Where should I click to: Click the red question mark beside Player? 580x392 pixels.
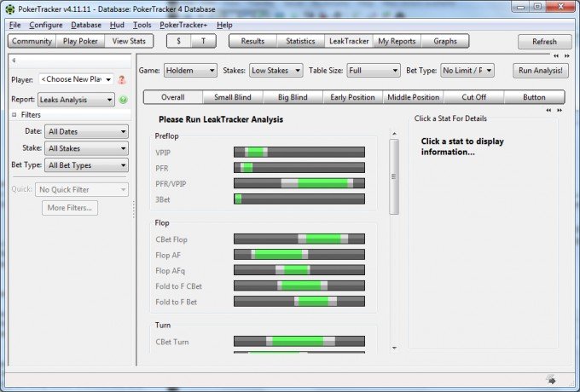122,79
